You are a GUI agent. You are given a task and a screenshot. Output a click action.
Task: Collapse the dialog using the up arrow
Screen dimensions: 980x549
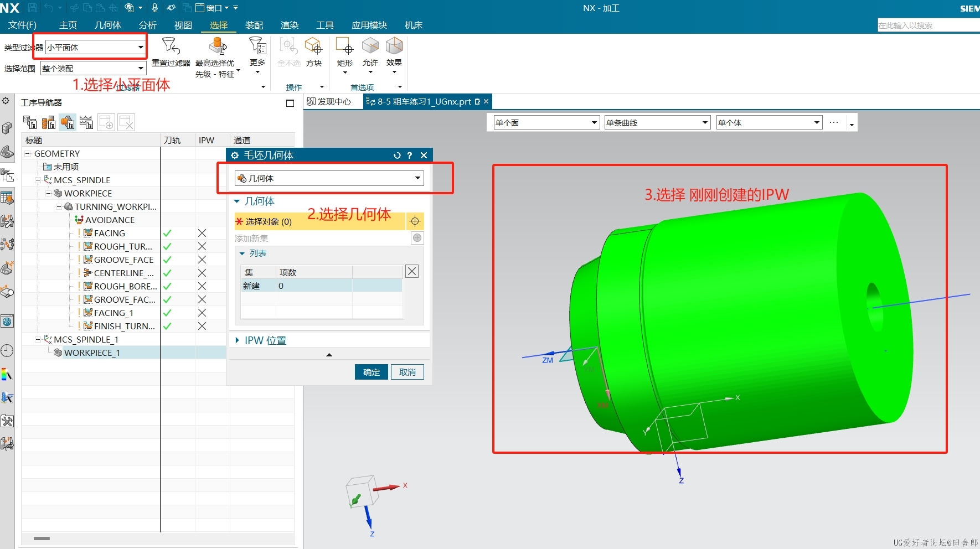click(x=329, y=355)
